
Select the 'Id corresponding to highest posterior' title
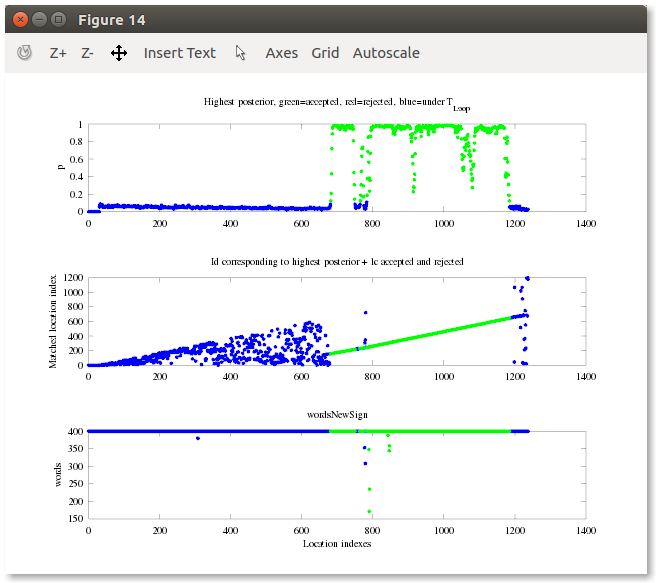[336, 261]
